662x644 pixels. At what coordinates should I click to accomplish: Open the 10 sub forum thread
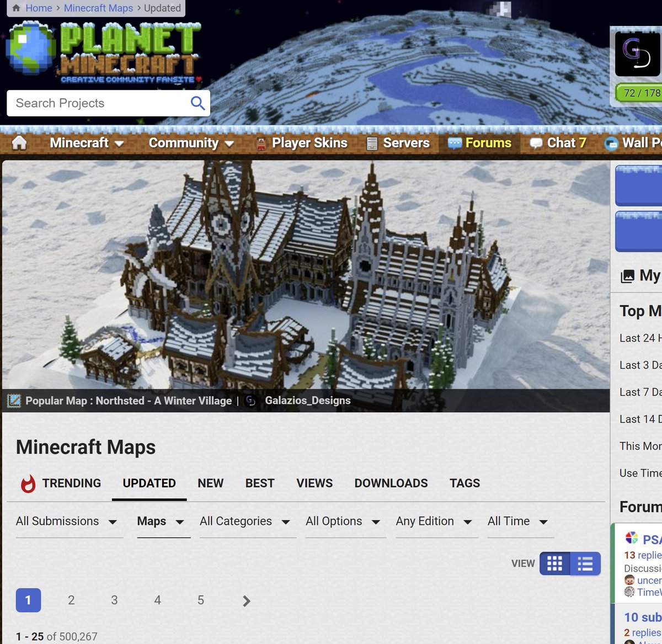point(643,618)
